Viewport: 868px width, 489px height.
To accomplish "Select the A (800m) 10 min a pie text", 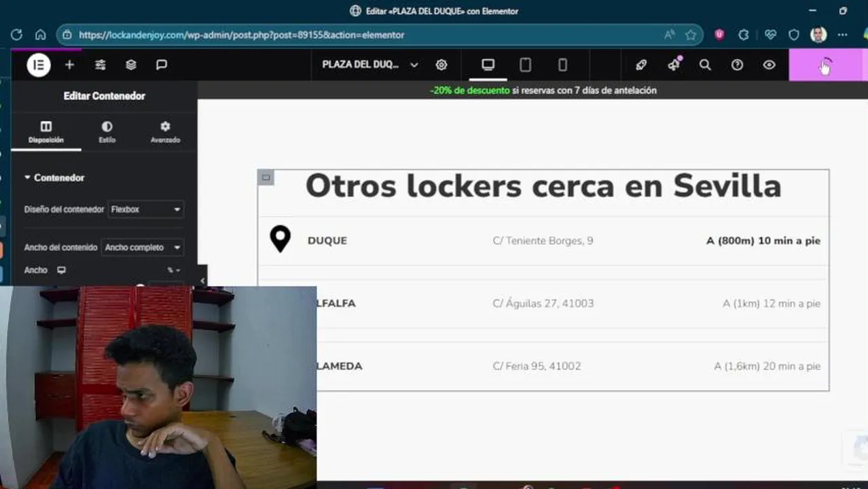I will (x=763, y=241).
